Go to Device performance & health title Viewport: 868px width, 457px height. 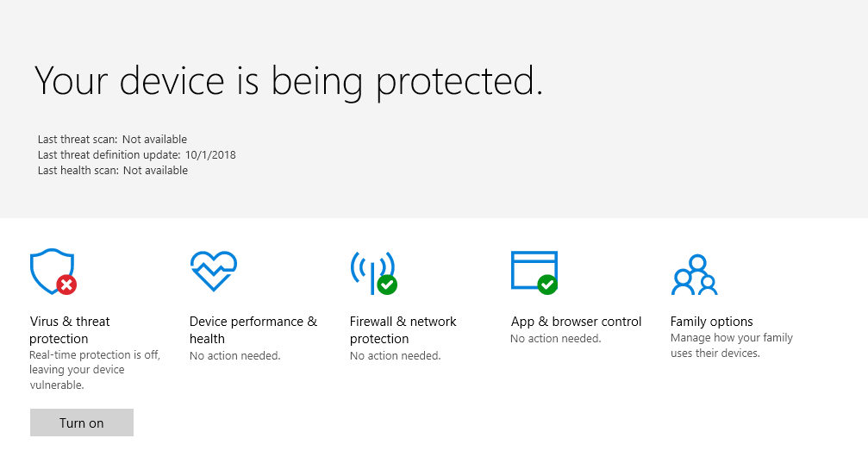pos(253,330)
